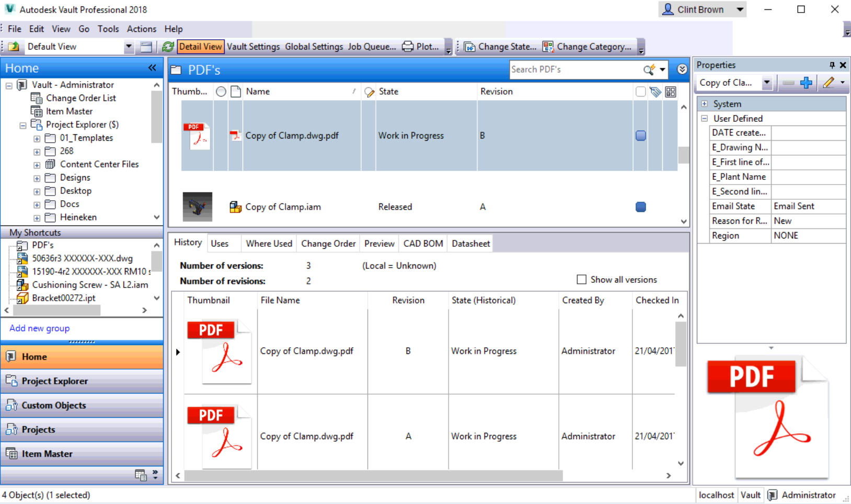Select the Project Explorer navigation button

pyautogui.click(x=82, y=381)
